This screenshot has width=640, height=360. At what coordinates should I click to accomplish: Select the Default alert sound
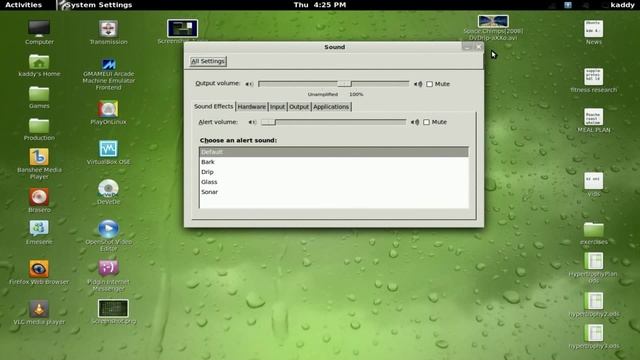[x=334, y=152]
